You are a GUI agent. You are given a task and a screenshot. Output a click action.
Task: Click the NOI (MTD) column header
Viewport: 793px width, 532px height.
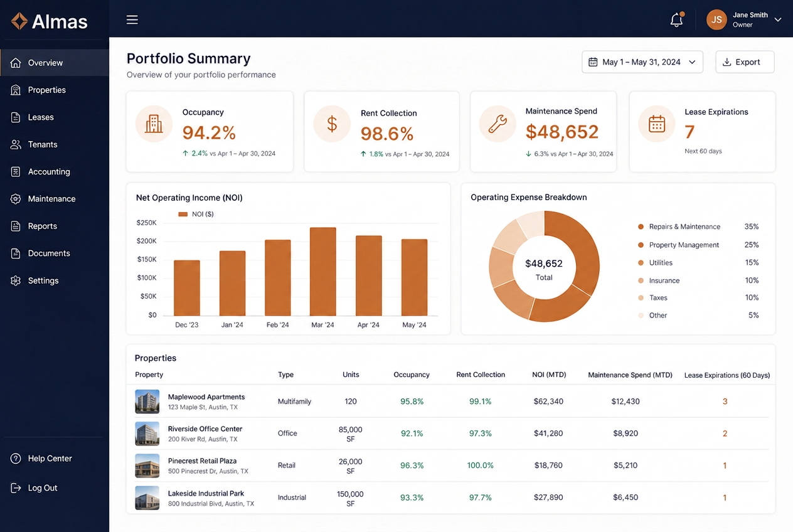[549, 375]
